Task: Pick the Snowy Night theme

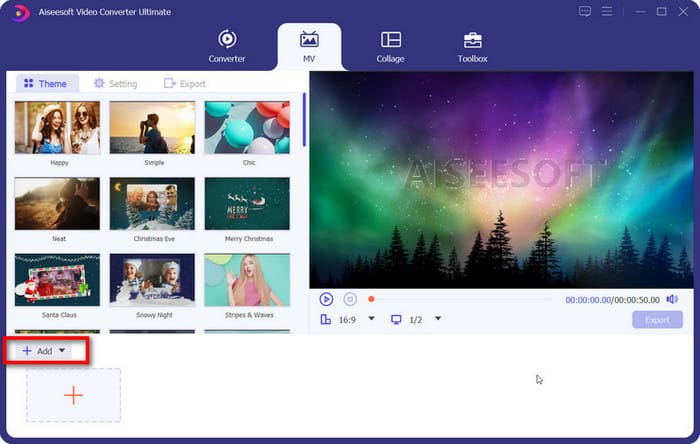Action: (152, 280)
